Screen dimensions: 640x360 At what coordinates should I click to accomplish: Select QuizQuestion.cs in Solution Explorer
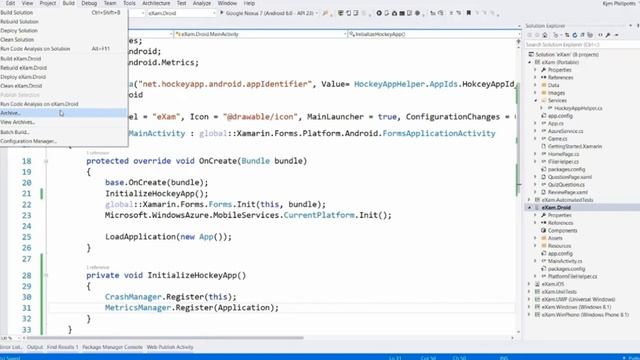[x=566, y=185]
